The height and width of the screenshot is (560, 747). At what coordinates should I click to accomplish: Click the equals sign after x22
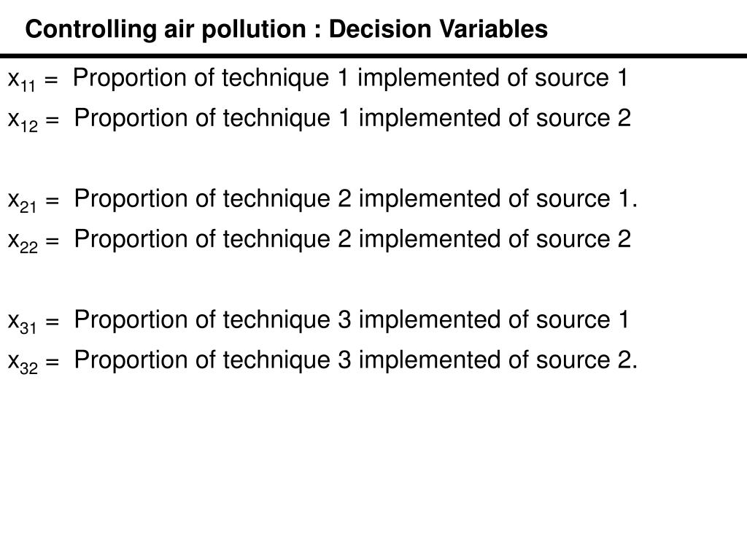tap(53, 242)
